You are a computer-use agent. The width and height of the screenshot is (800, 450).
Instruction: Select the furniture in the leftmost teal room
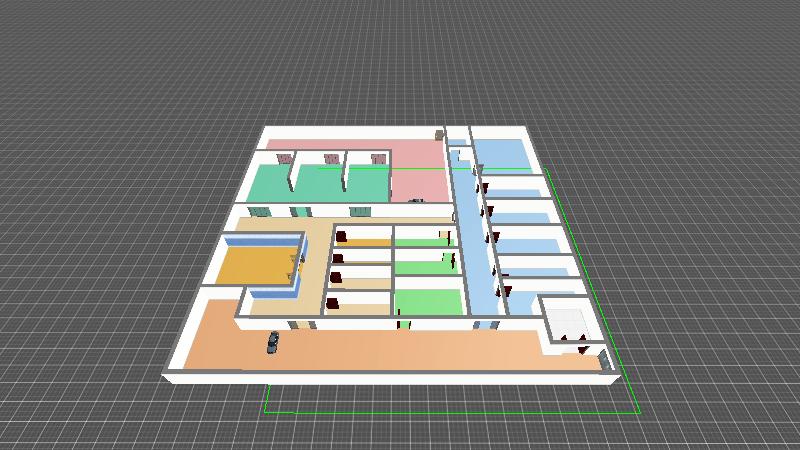point(284,158)
